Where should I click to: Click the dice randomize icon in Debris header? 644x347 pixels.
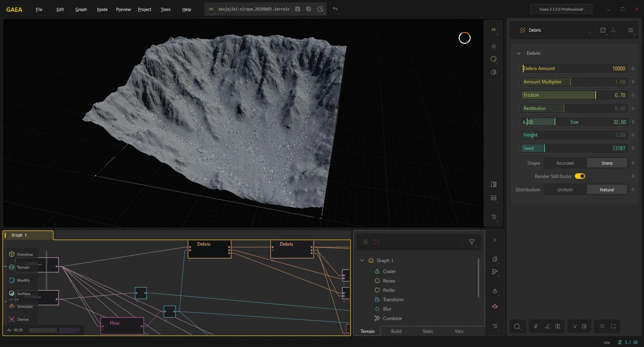[x=603, y=30]
